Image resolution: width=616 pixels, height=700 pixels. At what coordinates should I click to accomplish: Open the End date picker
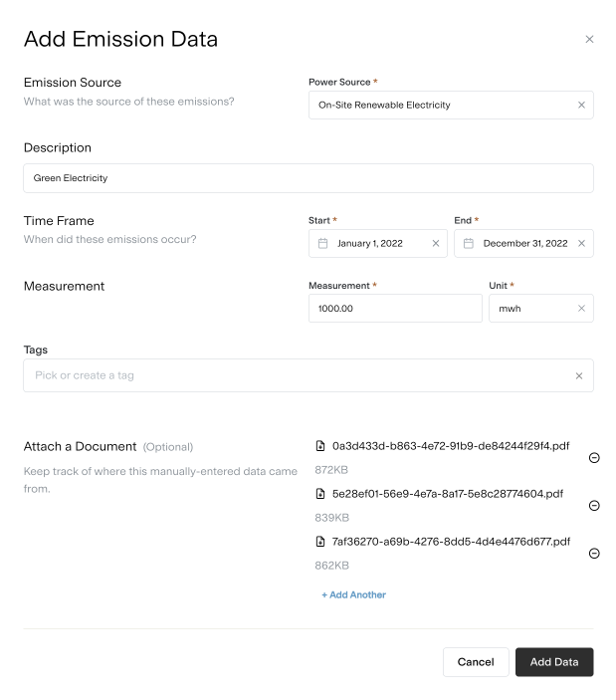pos(517,243)
